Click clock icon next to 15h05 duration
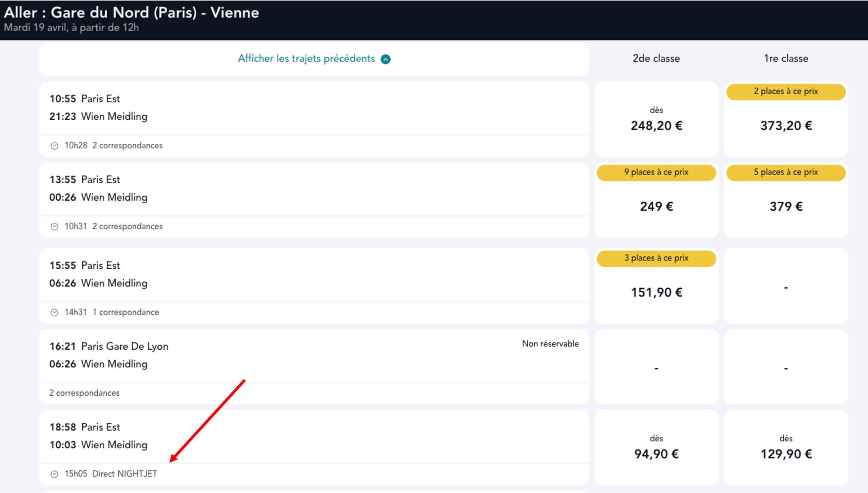 (x=54, y=474)
